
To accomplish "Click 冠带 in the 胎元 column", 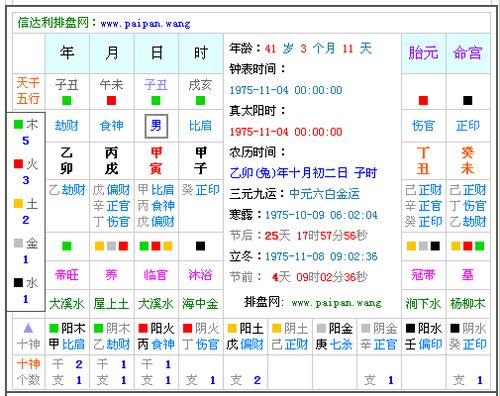I will [x=423, y=275].
